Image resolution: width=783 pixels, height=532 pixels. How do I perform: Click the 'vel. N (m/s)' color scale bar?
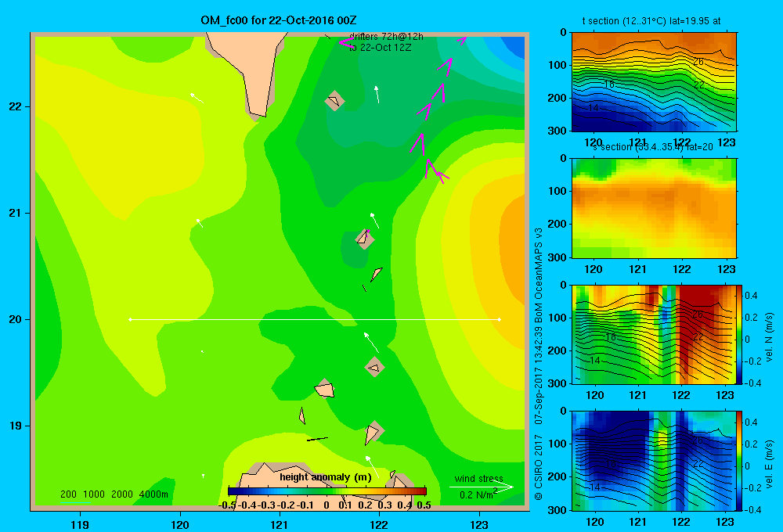click(740, 335)
